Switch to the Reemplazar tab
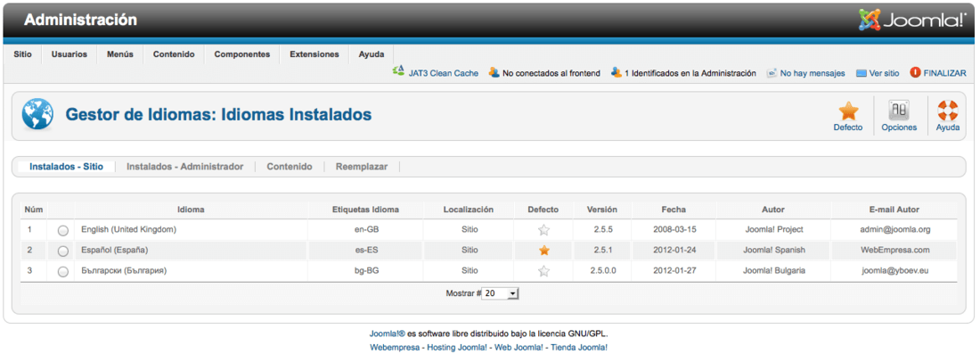980x354 pixels. click(x=361, y=167)
